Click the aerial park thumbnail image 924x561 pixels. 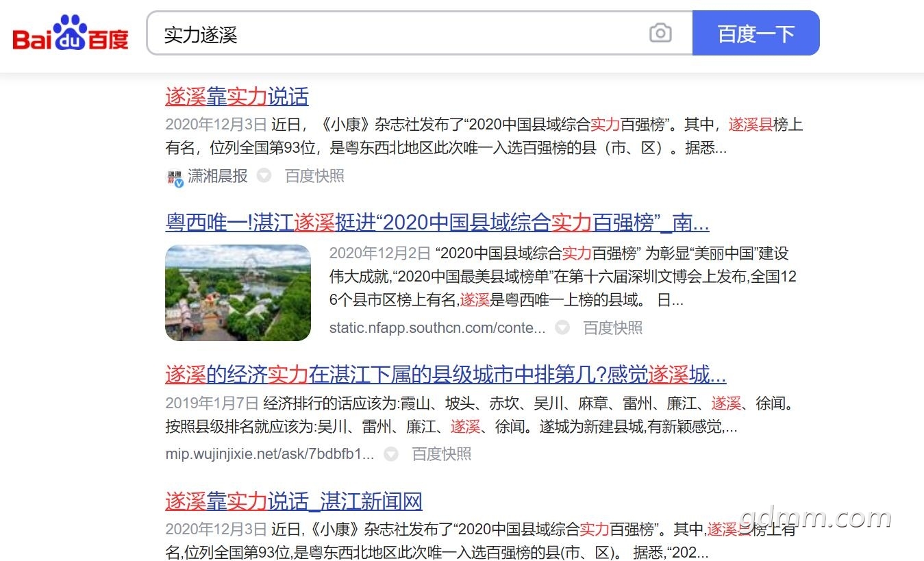coord(238,292)
